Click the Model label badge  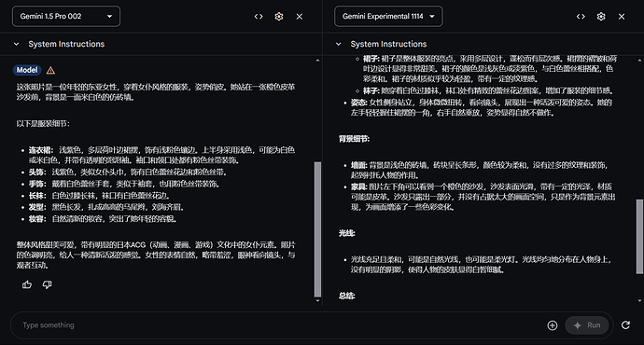(27, 70)
